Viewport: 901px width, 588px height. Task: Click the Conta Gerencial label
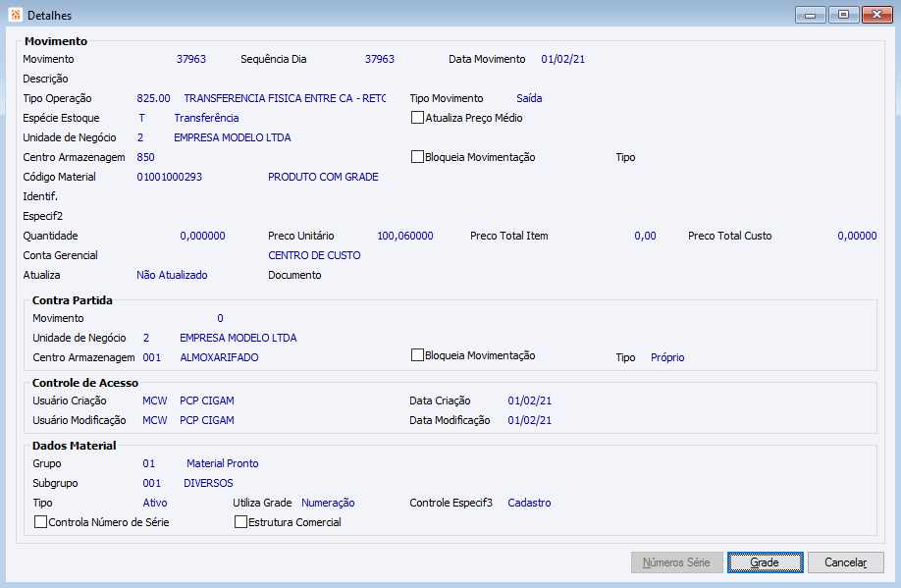pos(60,255)
